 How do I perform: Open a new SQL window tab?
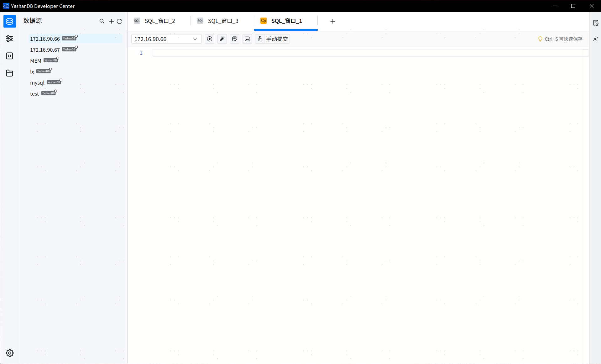(x=333, y=21)
